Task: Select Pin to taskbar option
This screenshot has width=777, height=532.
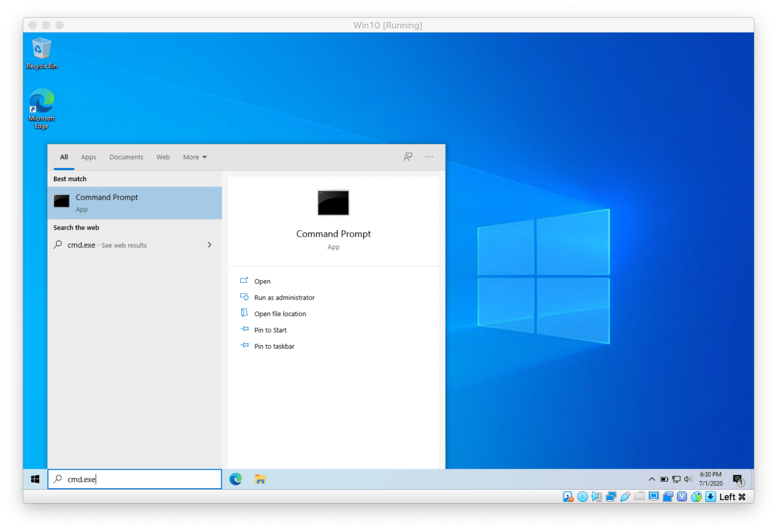Action: [x=274, y=346]
